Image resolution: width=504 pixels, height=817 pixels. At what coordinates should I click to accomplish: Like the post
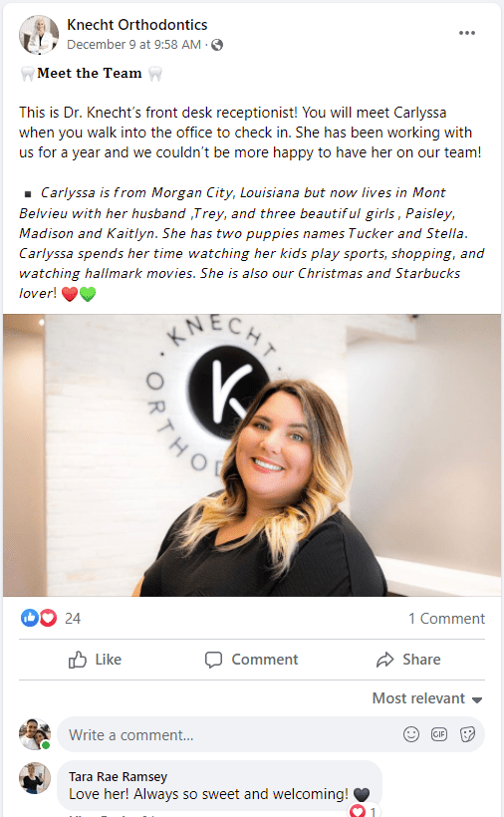pos(95,660)
